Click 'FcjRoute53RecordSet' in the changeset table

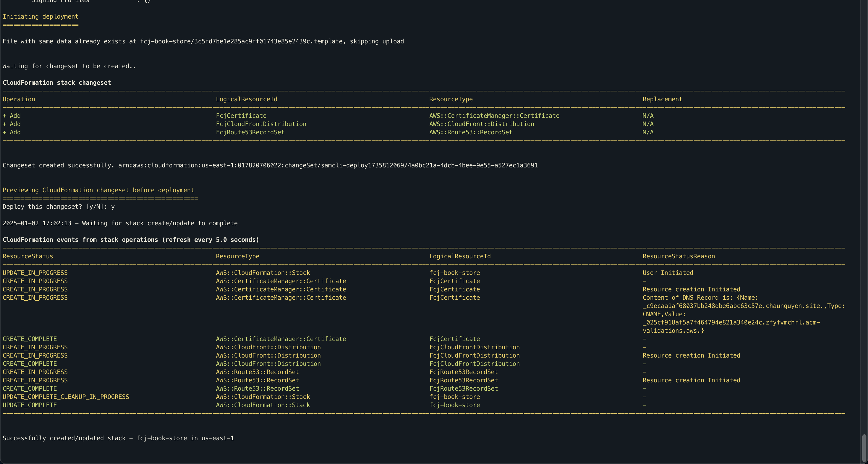coord(250,133)
